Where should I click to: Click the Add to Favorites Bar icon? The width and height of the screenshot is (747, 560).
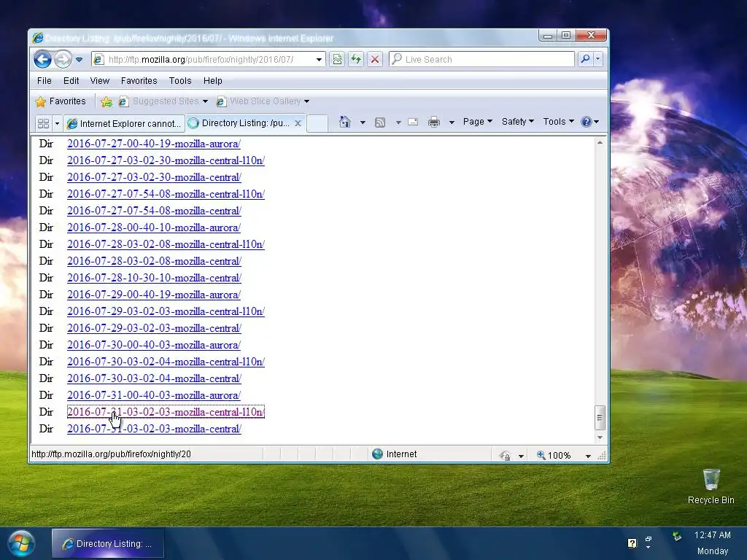(107, 101)
